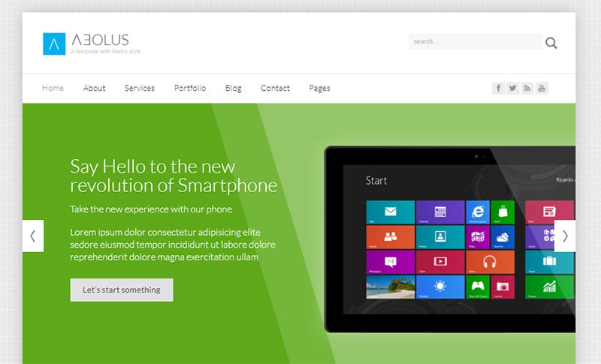Open the Home menu item
The image size is (601, 364).
[x=53, y=88]
